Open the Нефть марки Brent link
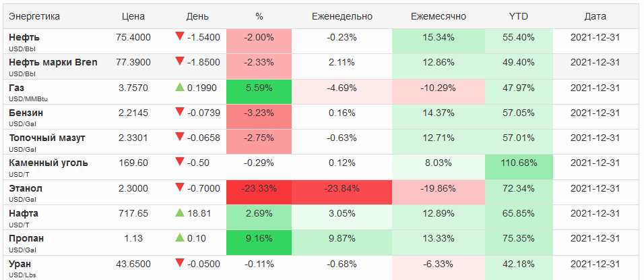The height and width of the screenshot is (280, 644). point(53,63)
